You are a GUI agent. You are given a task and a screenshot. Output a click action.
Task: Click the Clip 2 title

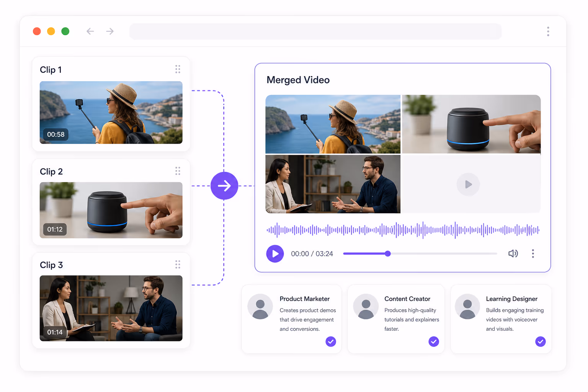point(51,171)
